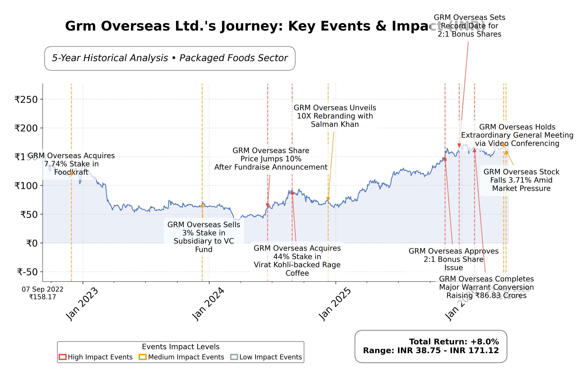
Task: Click the Rage Coffee 44% stake annotation
Action: [x=297, y=260]
